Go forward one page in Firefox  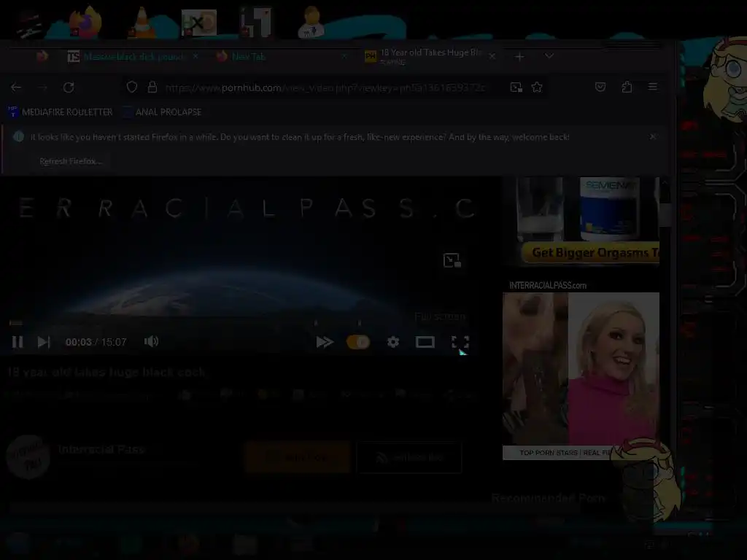click(x=42, y=87)
